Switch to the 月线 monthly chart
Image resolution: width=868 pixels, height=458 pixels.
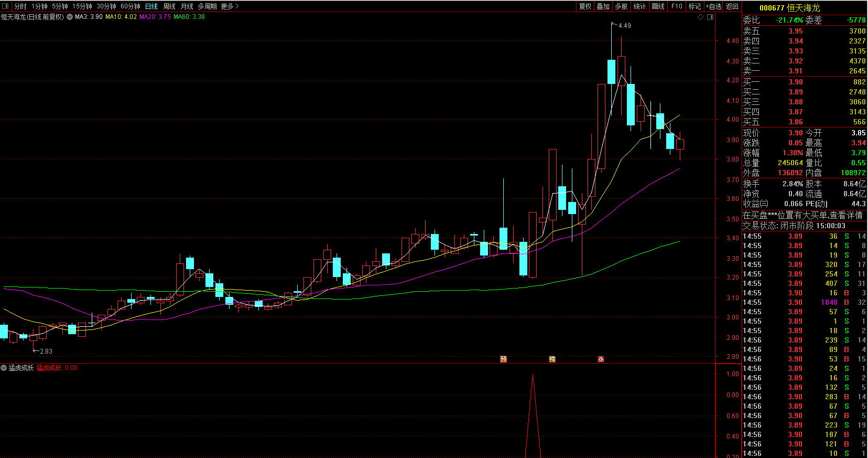click(x=187, y=6)
